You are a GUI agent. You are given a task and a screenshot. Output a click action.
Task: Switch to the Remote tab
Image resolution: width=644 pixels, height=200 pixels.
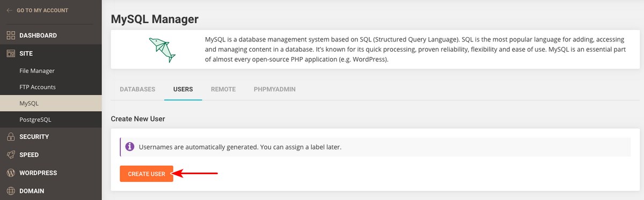point(223,89)
